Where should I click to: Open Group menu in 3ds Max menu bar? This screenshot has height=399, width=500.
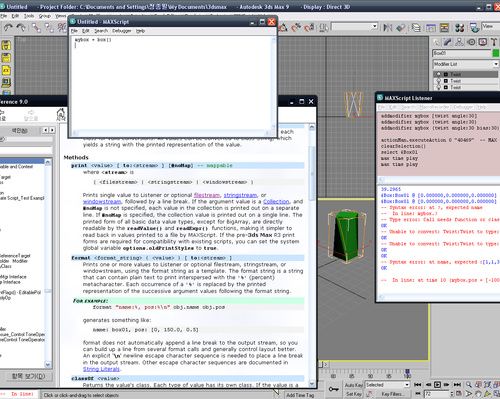coord(45,16)
